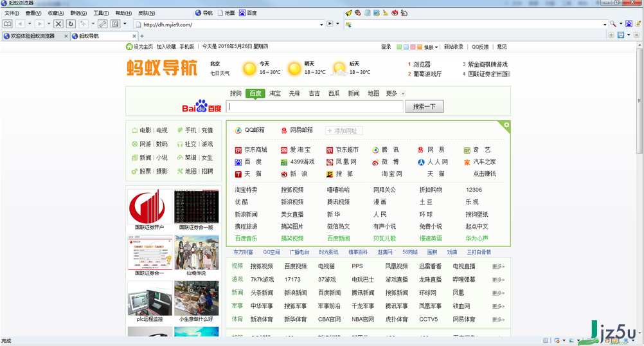
Task: Expand the search box dropdown arrow
Action: click(605, 24)
